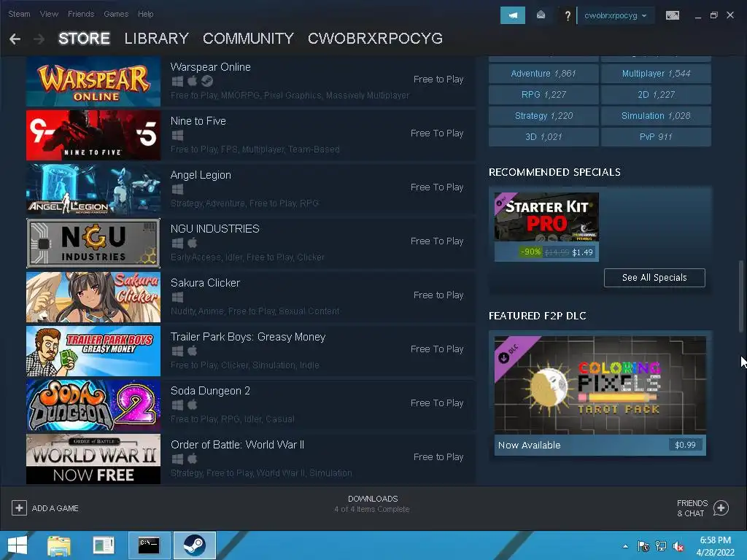Expand the cwobrxrpocyg account dropdown
747x560 pixels.
point(615,15)
